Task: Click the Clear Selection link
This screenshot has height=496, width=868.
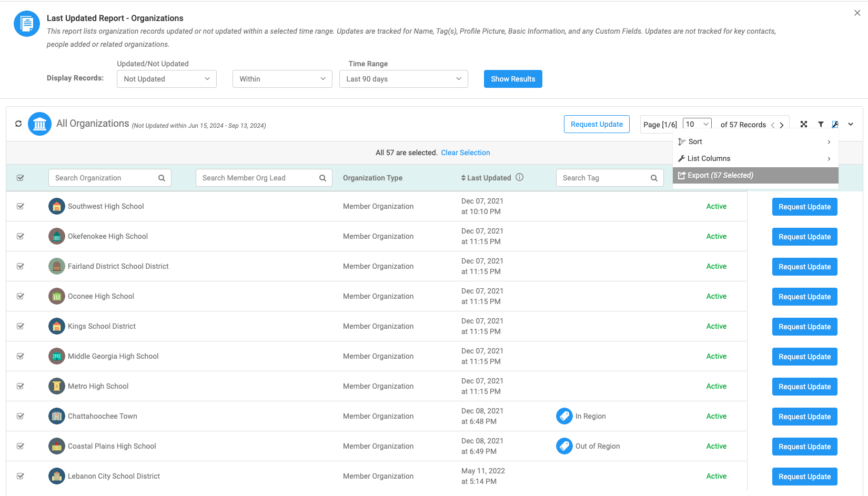Action: coord(466,153)
